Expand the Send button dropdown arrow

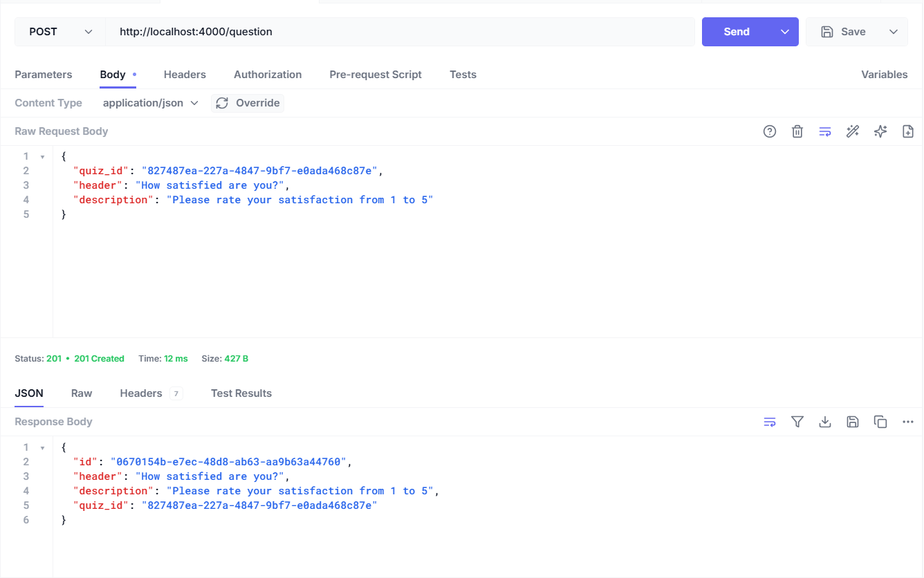pos(785,32)
